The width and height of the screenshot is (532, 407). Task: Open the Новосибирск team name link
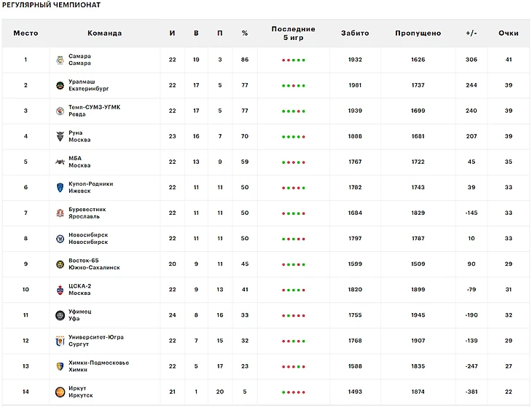[x=88, y=238]
